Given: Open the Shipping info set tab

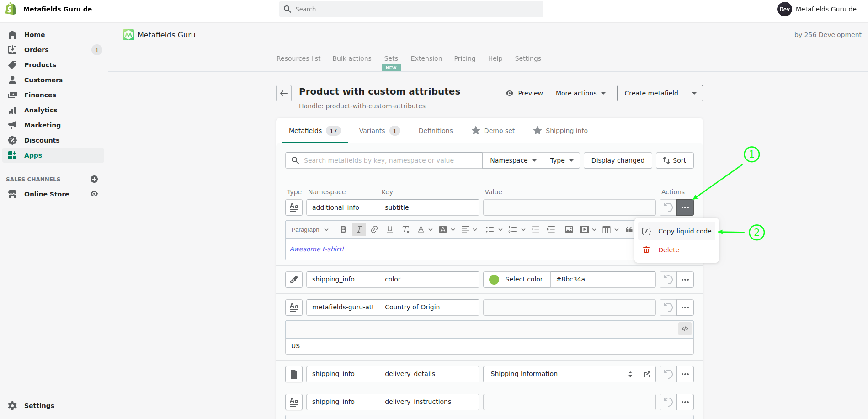Looking at the screenshot, I should [560, 131].
